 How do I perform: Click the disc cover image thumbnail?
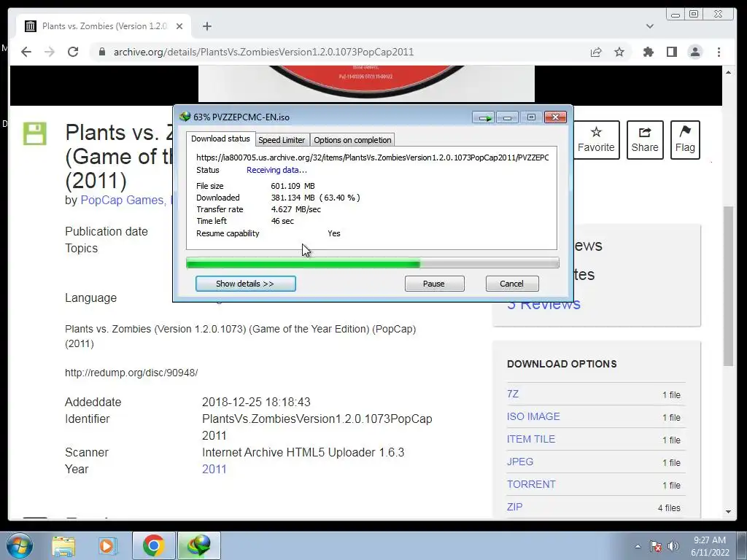point(366,84)
